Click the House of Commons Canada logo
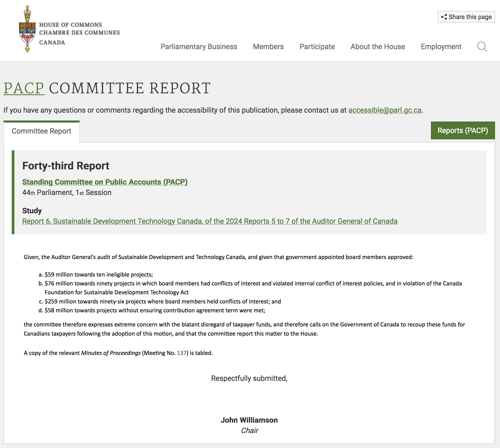The width and height of the screenshot is (500, 448). (69, 29)
